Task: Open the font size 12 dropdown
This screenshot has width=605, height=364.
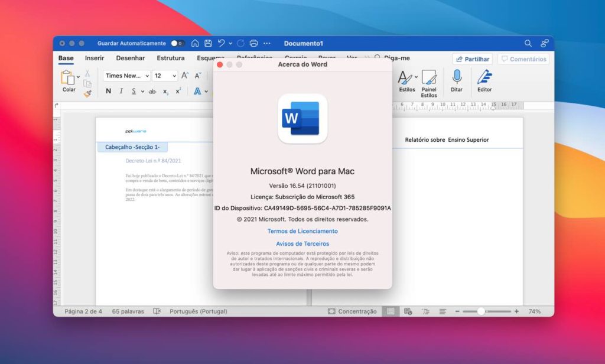Action: point(165,76)
